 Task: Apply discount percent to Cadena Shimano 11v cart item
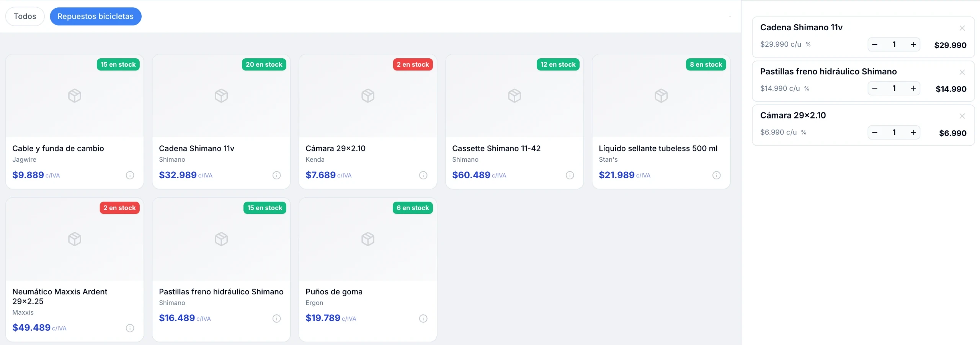pyautogui.click(x=808, y=44)
